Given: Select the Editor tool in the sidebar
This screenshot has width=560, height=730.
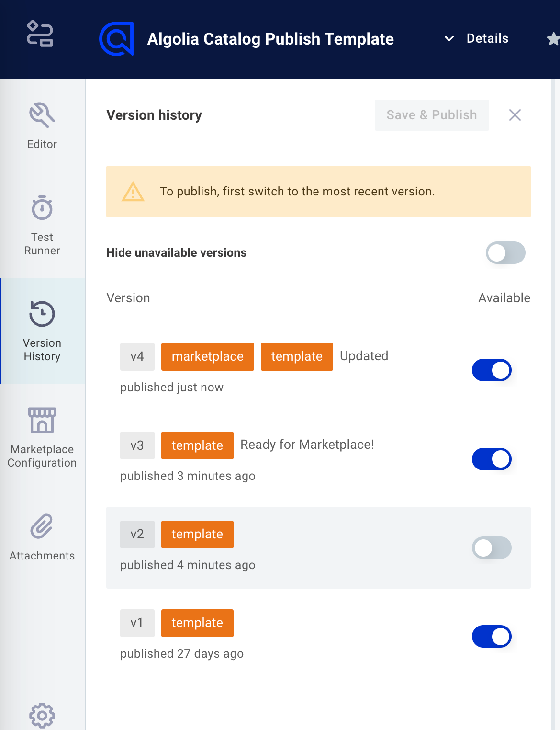Looking at the screenshot, I should pos(42,125).
